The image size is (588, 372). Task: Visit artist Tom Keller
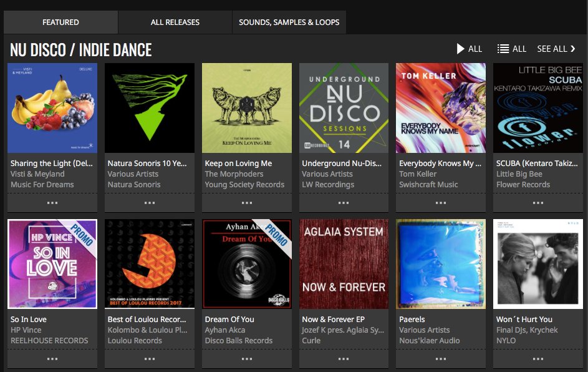click(x=418, y=174)
